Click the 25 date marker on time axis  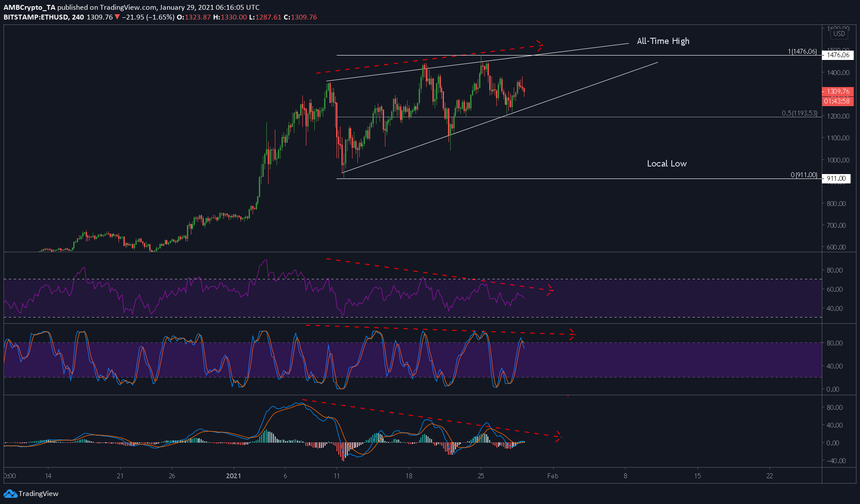[481, 476]
